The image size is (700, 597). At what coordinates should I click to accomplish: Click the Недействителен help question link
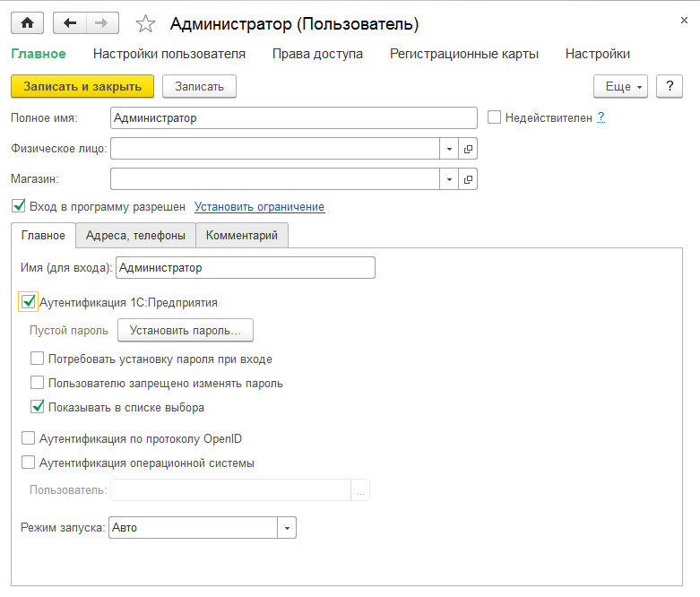point(601,117)
